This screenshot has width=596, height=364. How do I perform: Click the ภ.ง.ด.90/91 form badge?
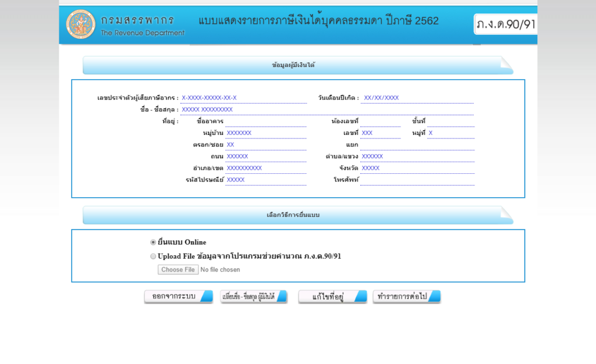506,24
